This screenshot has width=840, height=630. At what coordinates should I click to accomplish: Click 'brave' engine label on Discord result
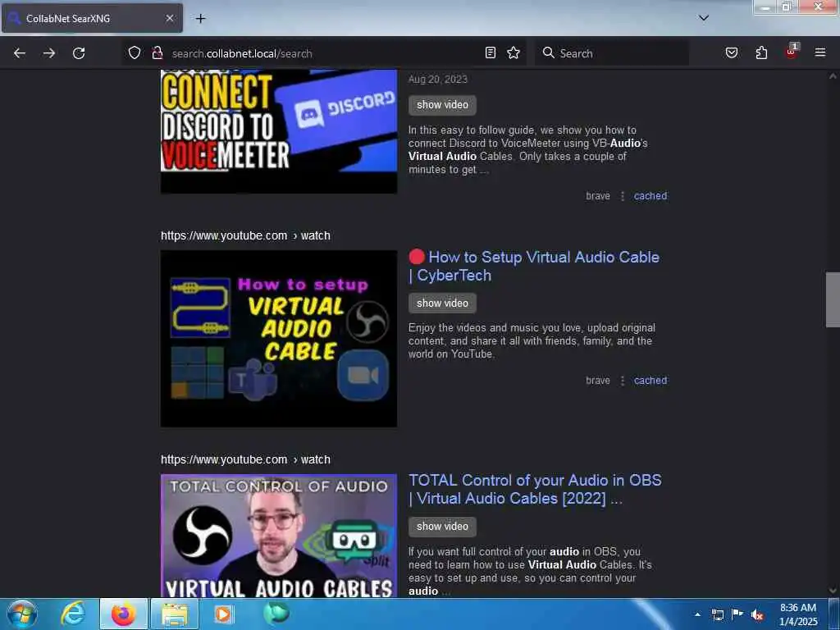(598, 196)
